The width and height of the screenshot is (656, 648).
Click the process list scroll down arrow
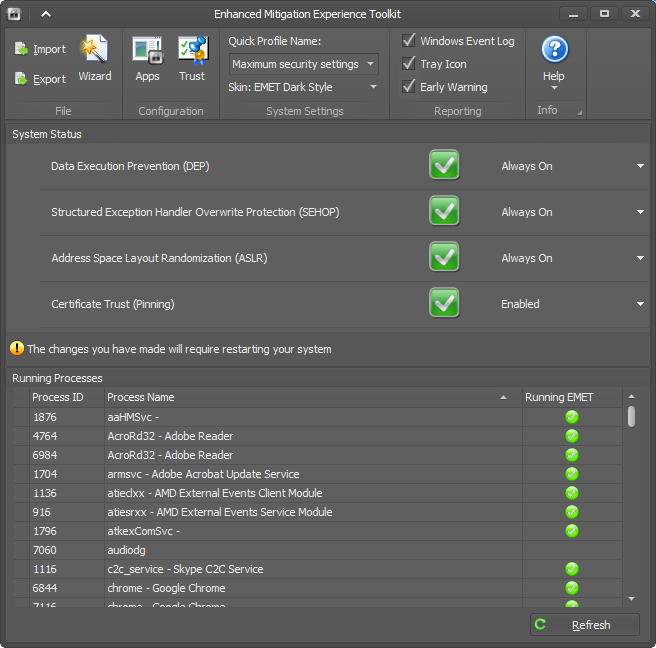631,599
